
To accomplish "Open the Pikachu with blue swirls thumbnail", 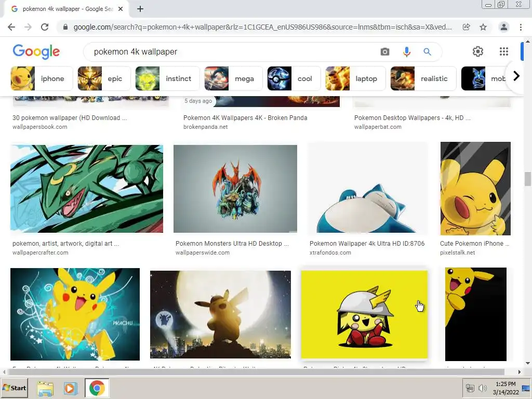I will (75, 314).
